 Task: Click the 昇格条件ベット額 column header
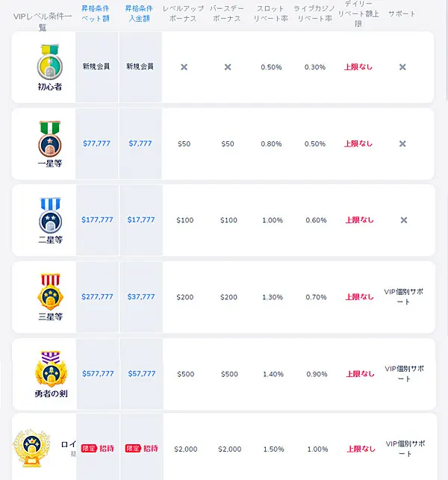pos(97,13)
